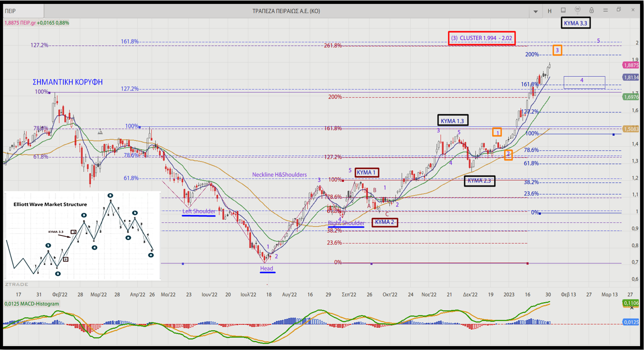
Task: Select the red 261.8% Fibonacci level label
Action: (333, 45)
